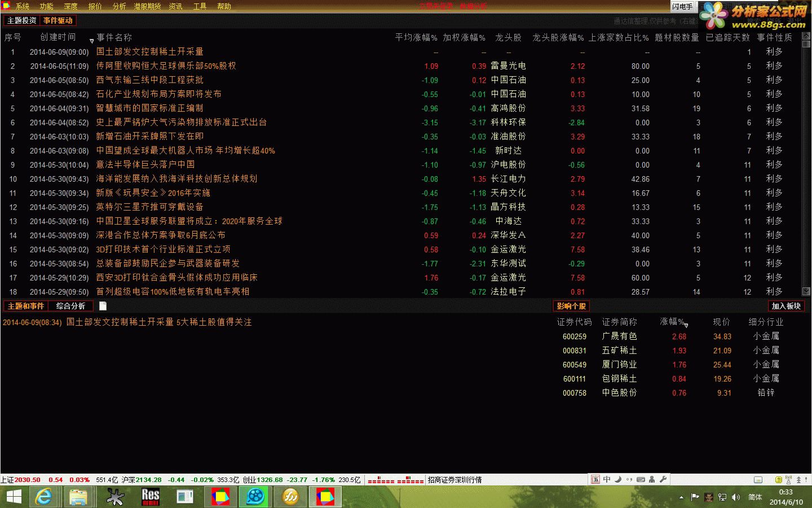Toggle the IME half/full moon icon
Image resolution: width=812 pixels, height=508 pixels.
click(x=618, y=479)
